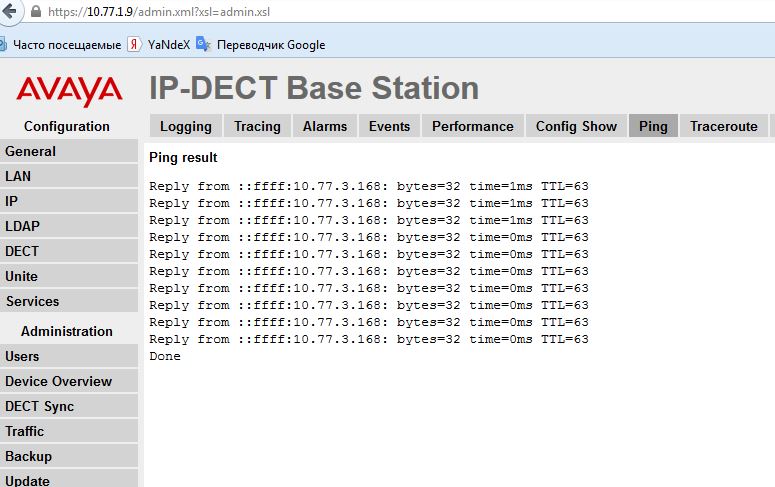
Task: Open the Переводчик Google bookmark
Action: 271,45
